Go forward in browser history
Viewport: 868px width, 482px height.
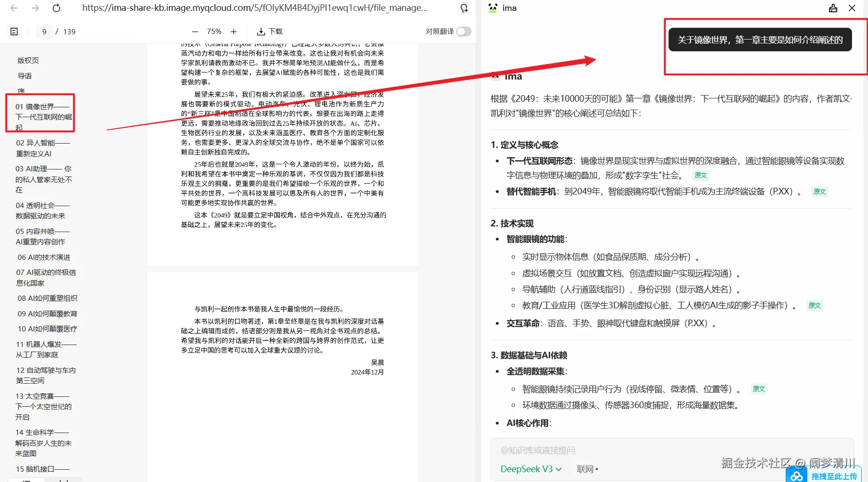35,8
